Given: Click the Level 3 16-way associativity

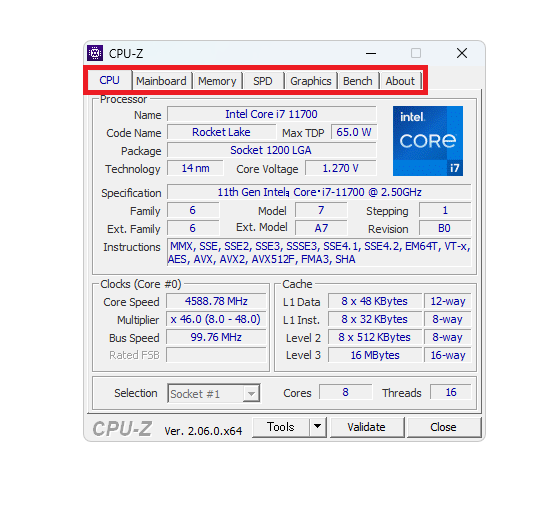Looking at the screenshot, I should click(448, 355).
